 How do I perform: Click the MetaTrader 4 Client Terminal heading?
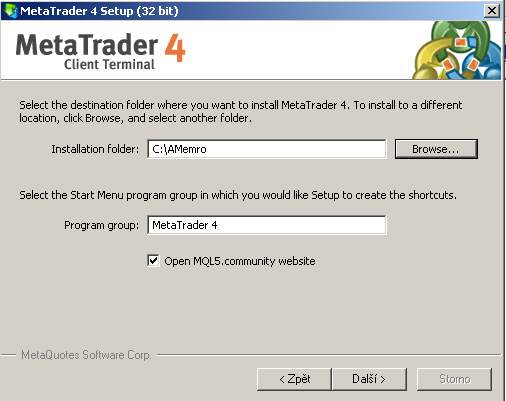pyautogui.click(x=100, y=52)
